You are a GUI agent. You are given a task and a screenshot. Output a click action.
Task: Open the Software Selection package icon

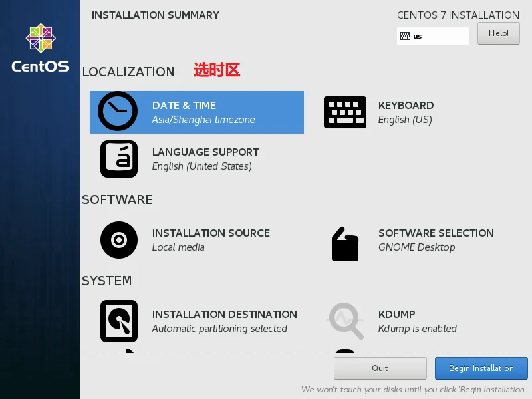click(345, 244)
